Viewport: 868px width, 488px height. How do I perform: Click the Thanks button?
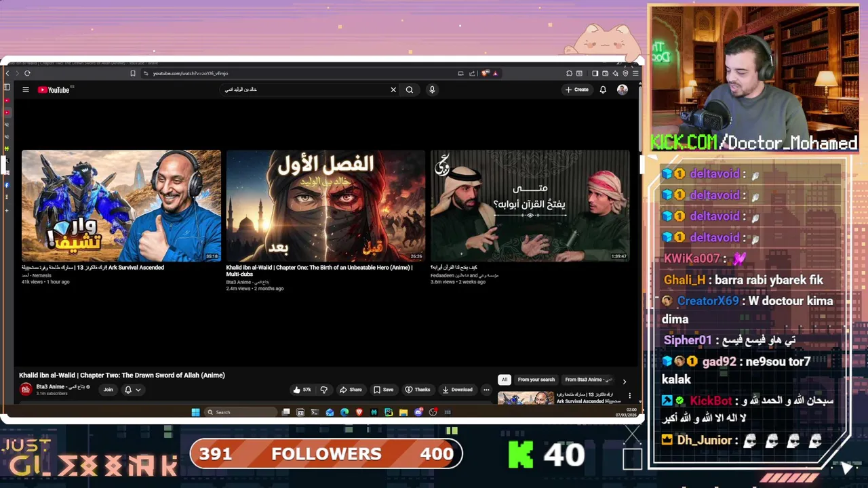coord(418,390)
